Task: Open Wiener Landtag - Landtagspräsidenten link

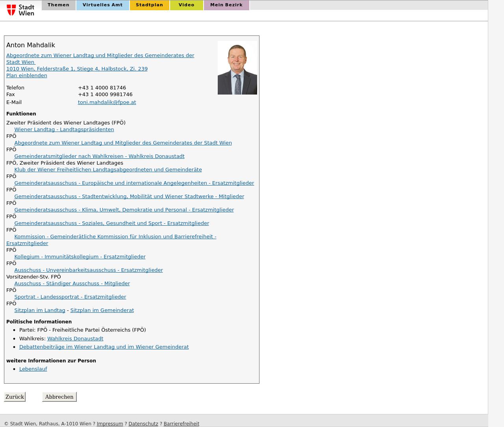Action: pos(64,130)
